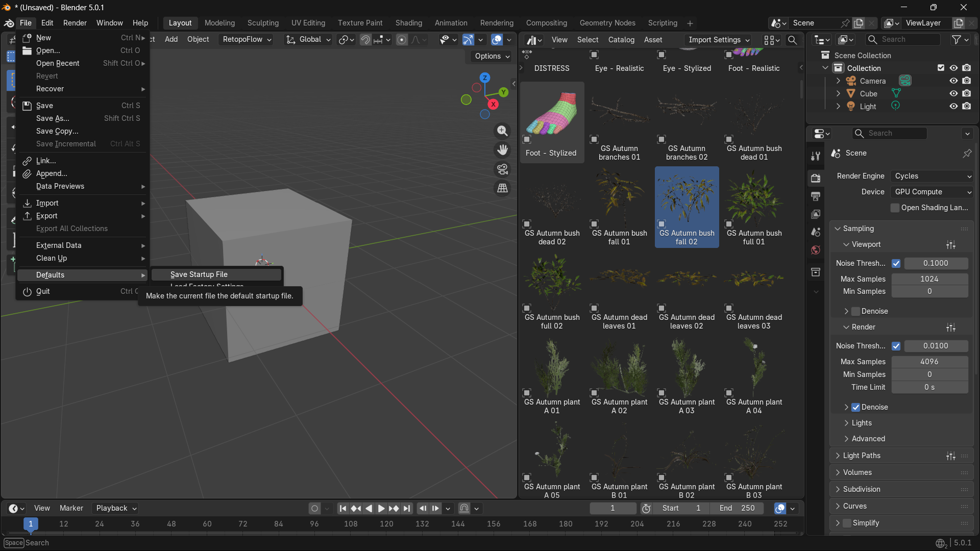980x551 pixels.
Task: Toggle camera view icon in viewport
Action: click(503, 169)
